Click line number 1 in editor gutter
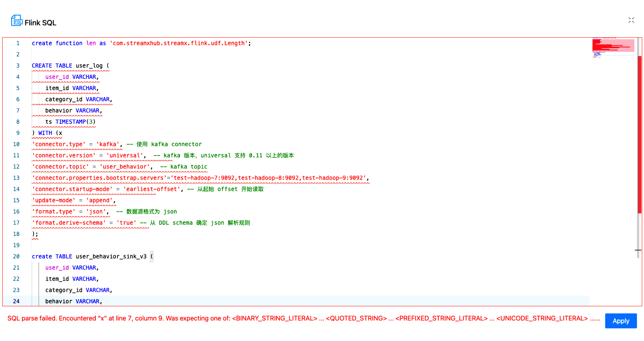The width and height of the screenshot is (644, 341). pyautogui.click(x=17, y=43)
